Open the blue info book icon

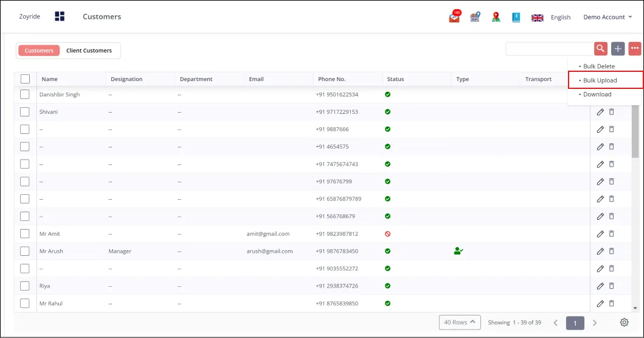(516, 17)
